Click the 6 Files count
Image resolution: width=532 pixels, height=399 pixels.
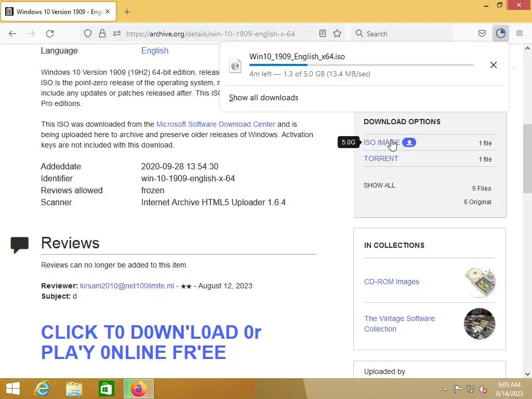(482, 188)
